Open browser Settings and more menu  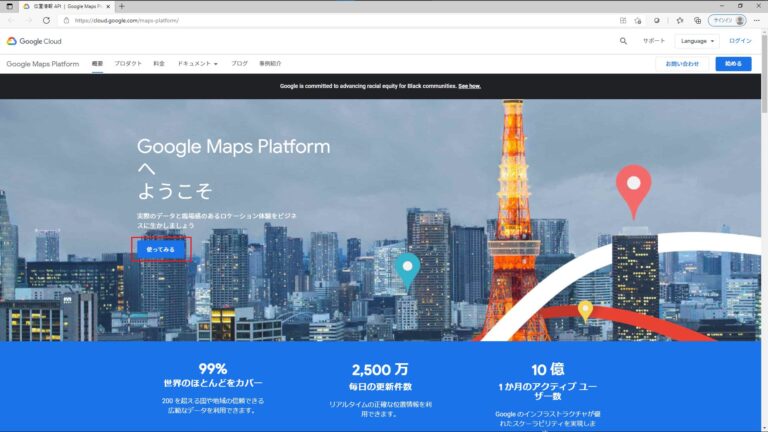[x=757, y=21]
